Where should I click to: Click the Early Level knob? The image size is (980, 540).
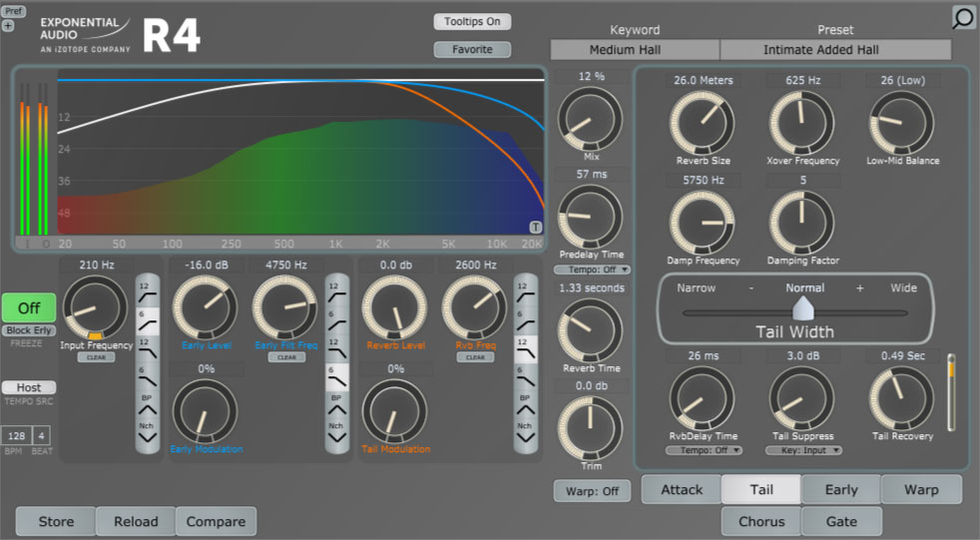click(x=205, y=307)
